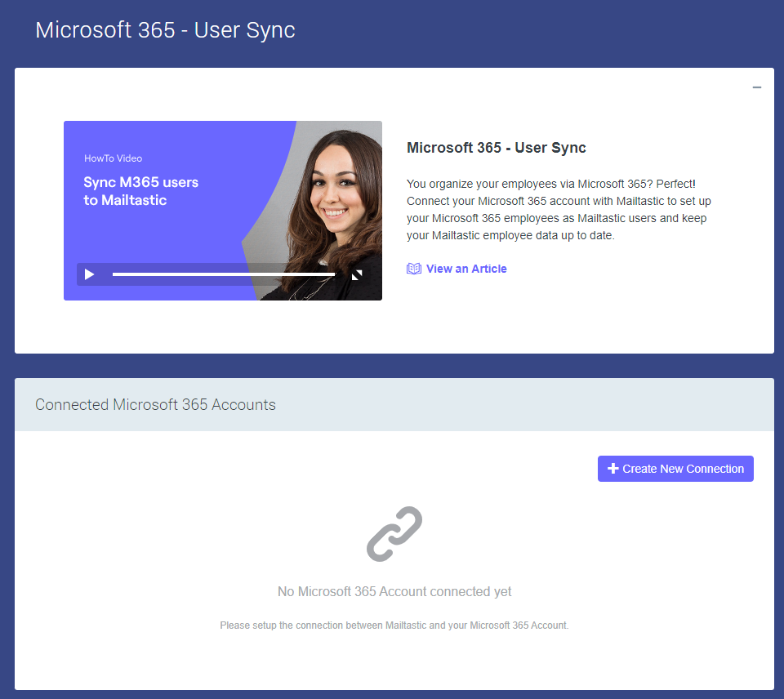The height and width of the screenshot is (699, 784).
Task: Open the video in fullscreen
Action: tap(357, 274)
